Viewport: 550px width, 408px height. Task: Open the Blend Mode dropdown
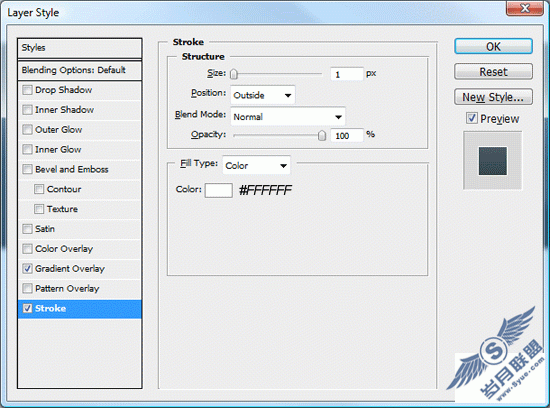288,117
